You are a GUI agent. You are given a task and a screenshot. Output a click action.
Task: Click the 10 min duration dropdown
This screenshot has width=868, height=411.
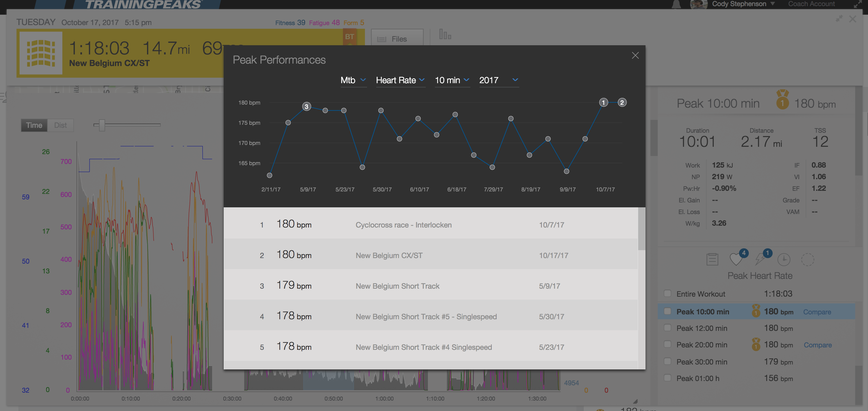click(x=450, y=79)
